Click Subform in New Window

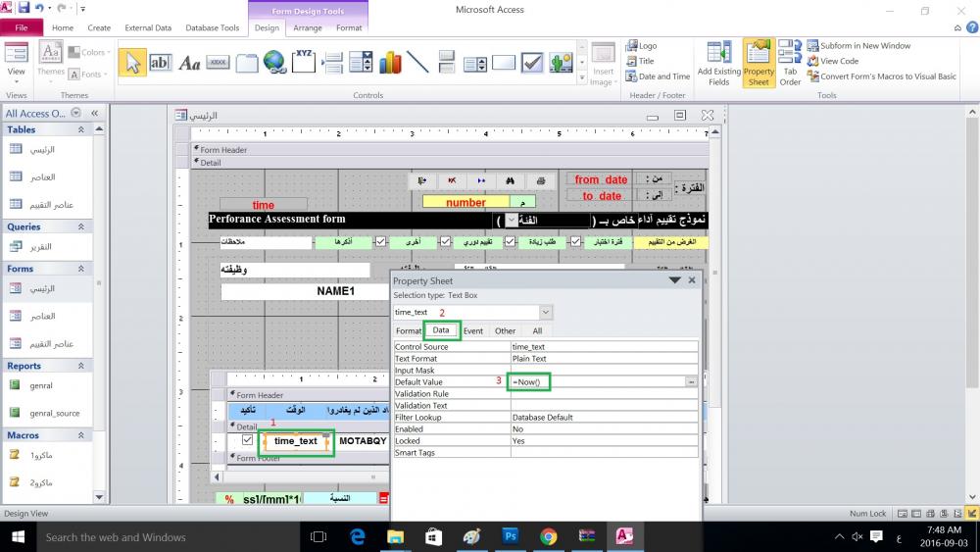(x=858, y=46)
